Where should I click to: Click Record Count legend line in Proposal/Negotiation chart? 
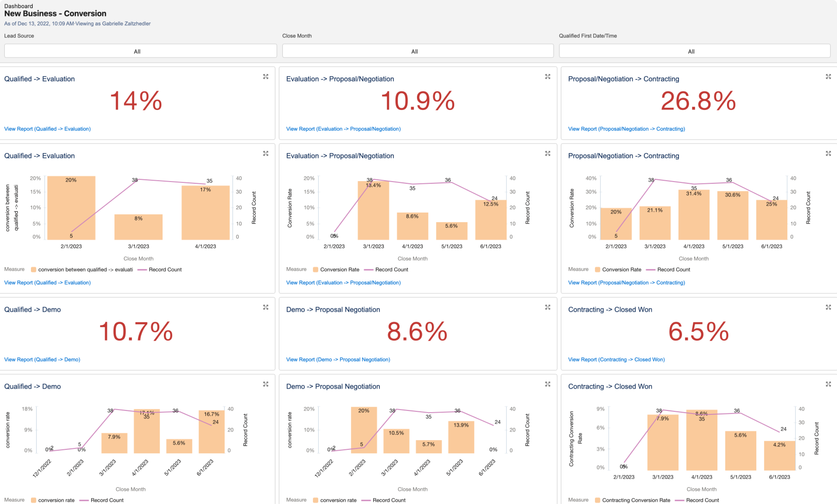(x=651, y=269)
